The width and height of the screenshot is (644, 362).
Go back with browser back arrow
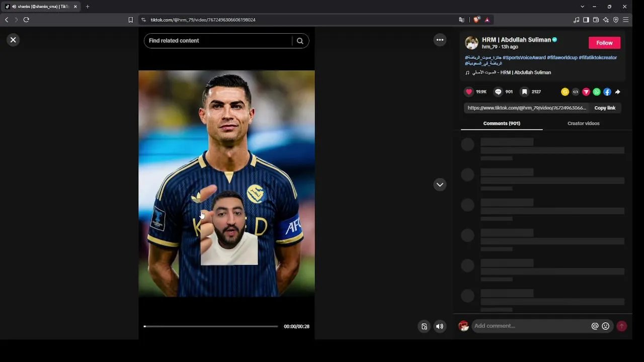7,20
